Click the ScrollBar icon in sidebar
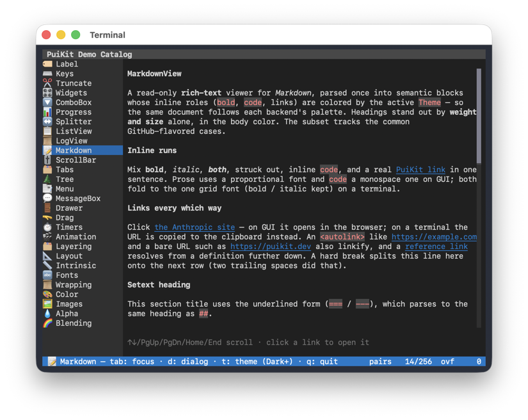Screen dimensions: 528x420 click(47, 160)
